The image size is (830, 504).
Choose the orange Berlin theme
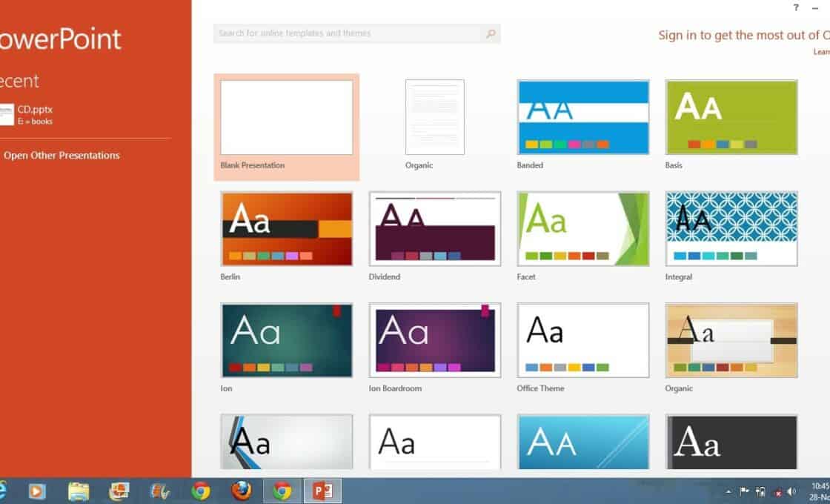[286, 229]
